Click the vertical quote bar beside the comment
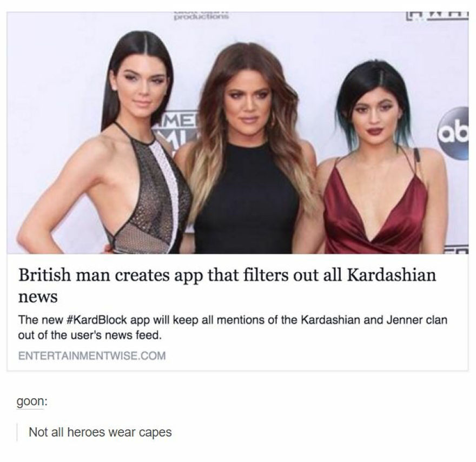 point(17,432)
